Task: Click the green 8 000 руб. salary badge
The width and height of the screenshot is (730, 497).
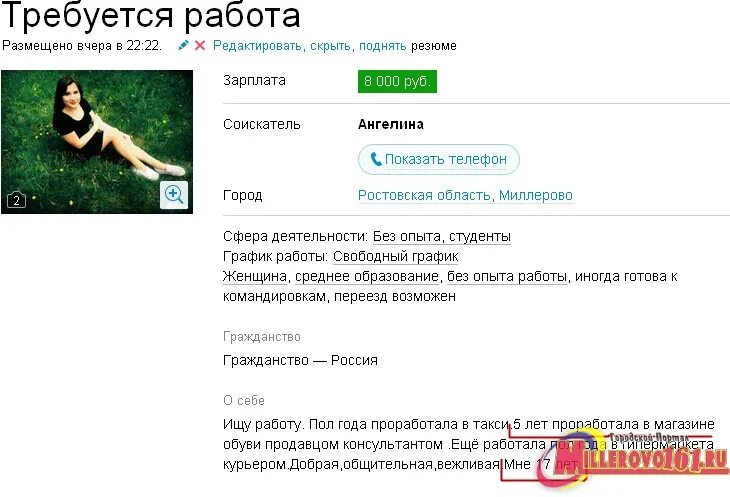Action: point(397,81)
